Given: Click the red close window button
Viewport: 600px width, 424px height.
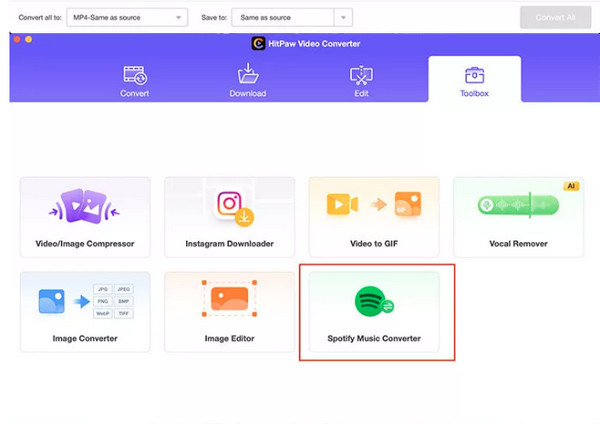Looking at the screenshot, I should (x=17, y=39).
